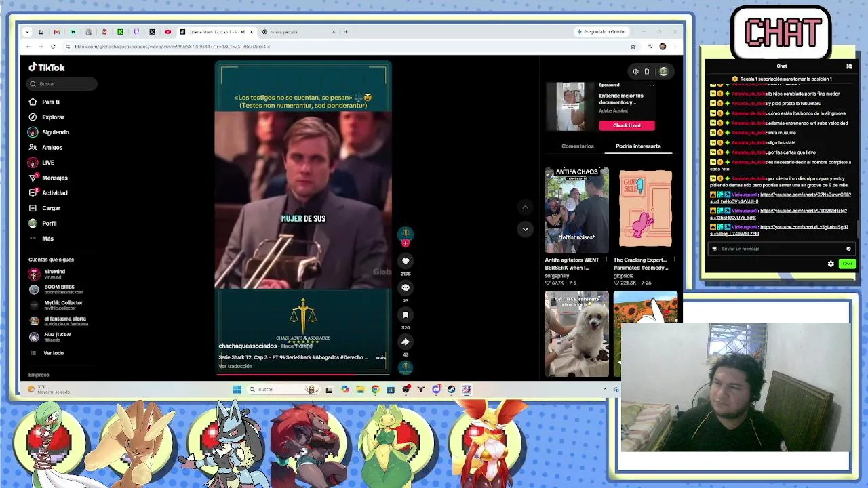Viewport: 868px width, 488px height.
Task: Open chat settings gear icon
Action: pyautogui.click(x=831, y=264)
